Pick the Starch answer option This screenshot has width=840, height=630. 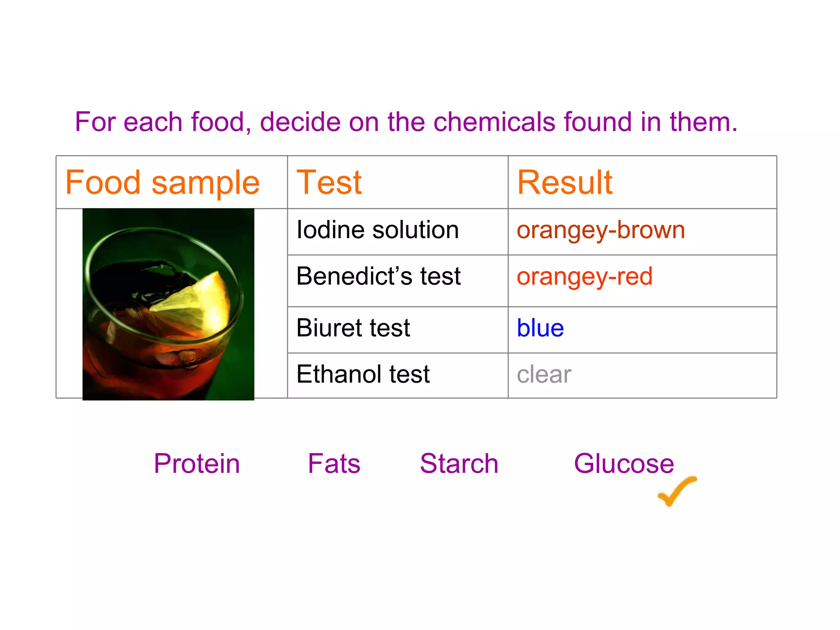coord(459,464)
